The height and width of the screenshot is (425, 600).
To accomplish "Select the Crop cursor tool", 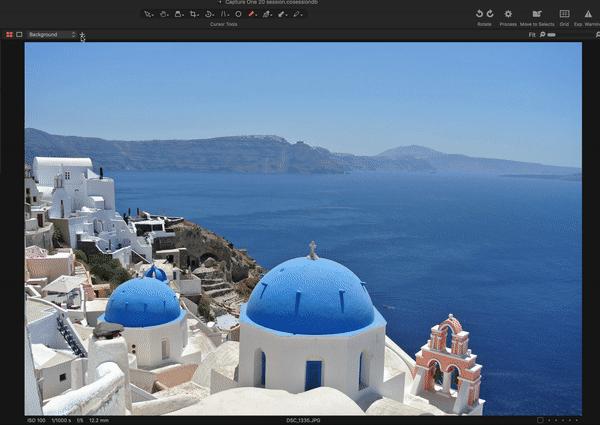I will (194, 14).
